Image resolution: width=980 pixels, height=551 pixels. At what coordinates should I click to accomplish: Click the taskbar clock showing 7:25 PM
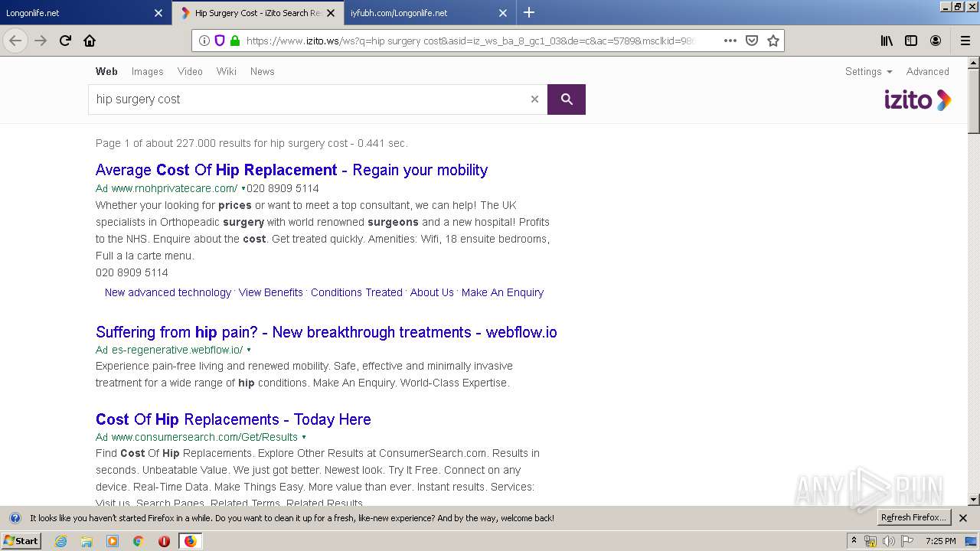click(941, 541)
